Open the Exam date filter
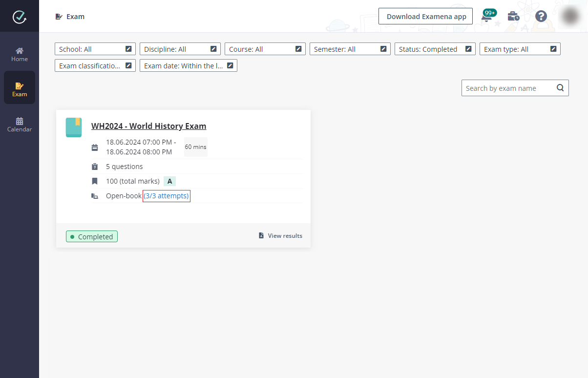The height and width of the screenshot is (378, 588). coord(188,66)
